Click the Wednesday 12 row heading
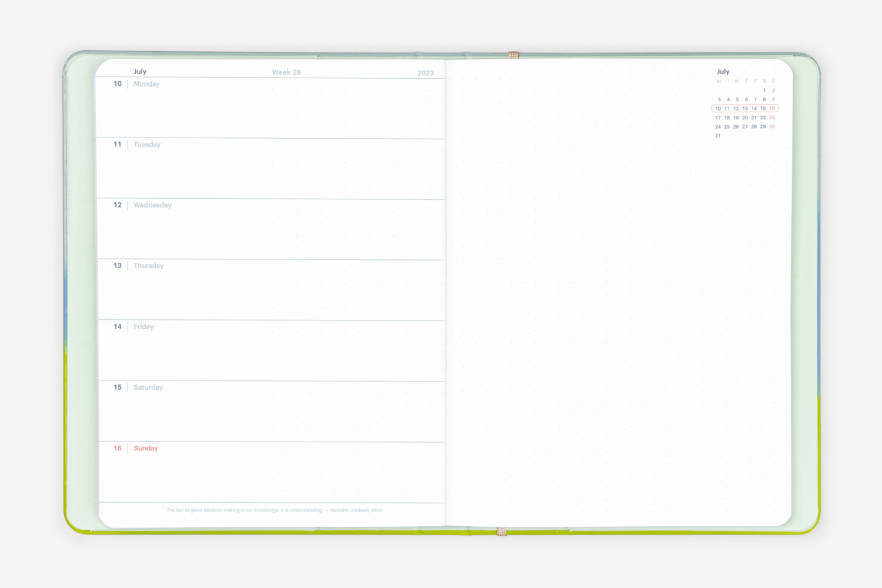 152,205
